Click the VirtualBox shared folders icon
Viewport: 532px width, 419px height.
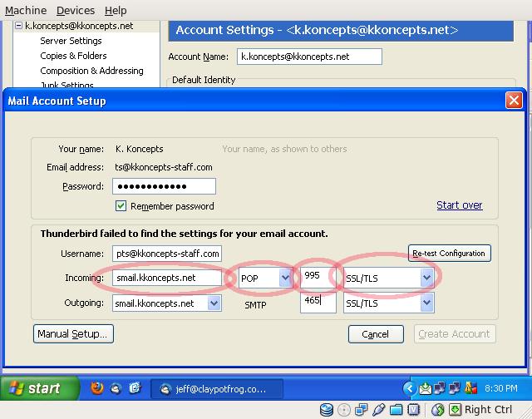click(396, 410)
